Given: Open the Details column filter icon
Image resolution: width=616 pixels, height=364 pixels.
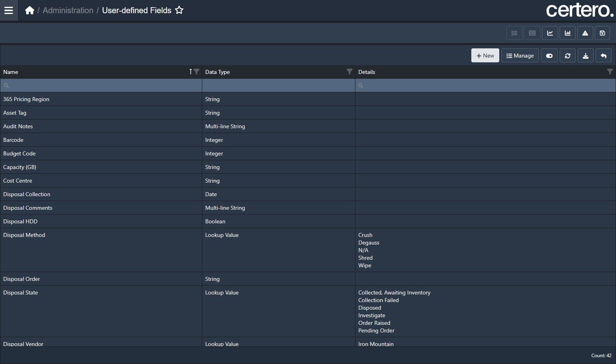Looking at the screenshot, I should click(610, 72).
